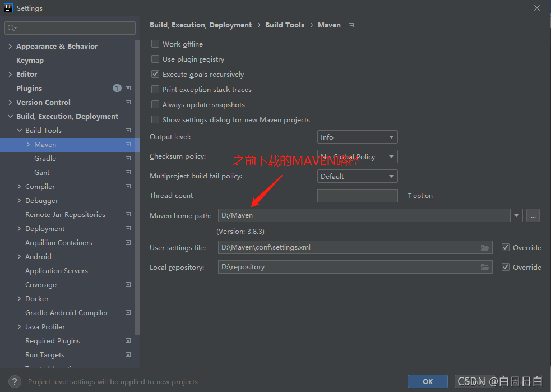The height and width of the screenshot is (392, 551).
Task: Close the Settings dialog with X
Action: 537,8
